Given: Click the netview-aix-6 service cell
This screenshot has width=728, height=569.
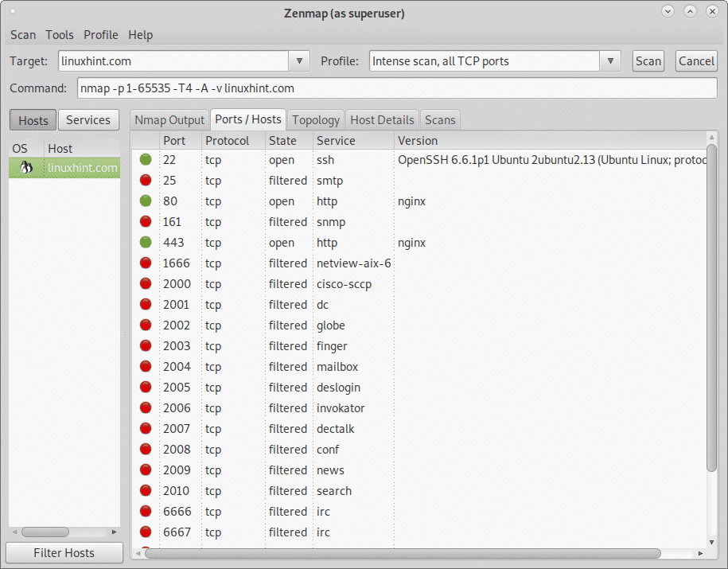Looking at the screenshot, I should pos(354,263).
